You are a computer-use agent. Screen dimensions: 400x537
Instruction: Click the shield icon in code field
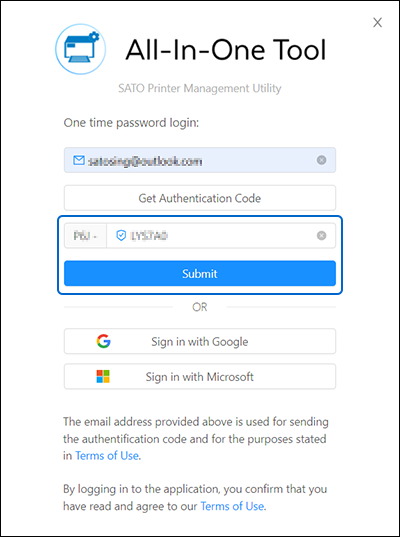click(121, 236)
